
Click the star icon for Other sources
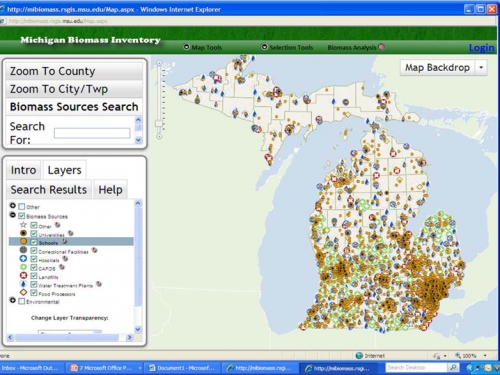coord(23,225)
